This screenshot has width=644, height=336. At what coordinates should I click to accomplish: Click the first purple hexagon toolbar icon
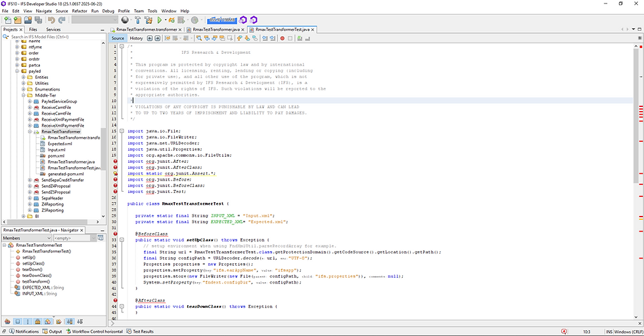[243, 20]
